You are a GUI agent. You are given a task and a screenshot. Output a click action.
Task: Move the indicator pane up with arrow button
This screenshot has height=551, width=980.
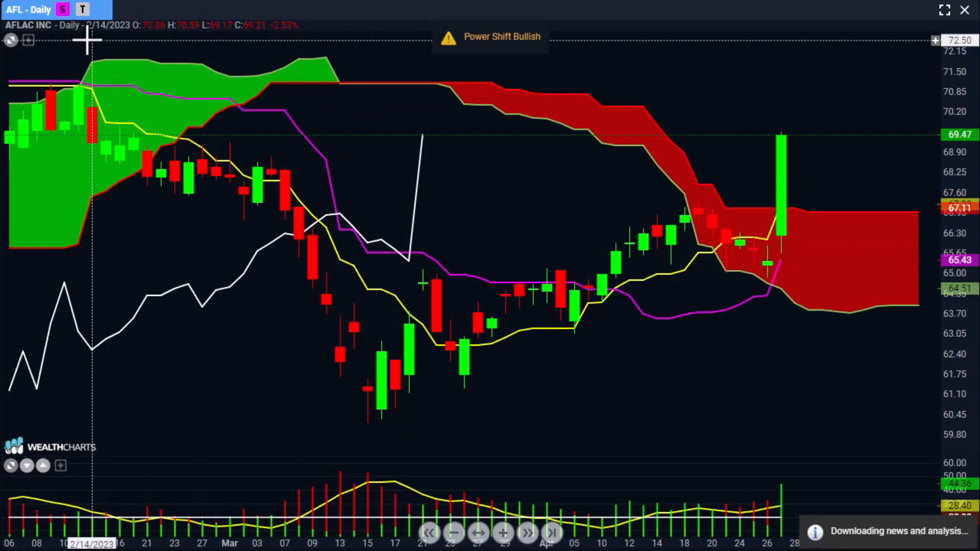(x=43, y=465)
